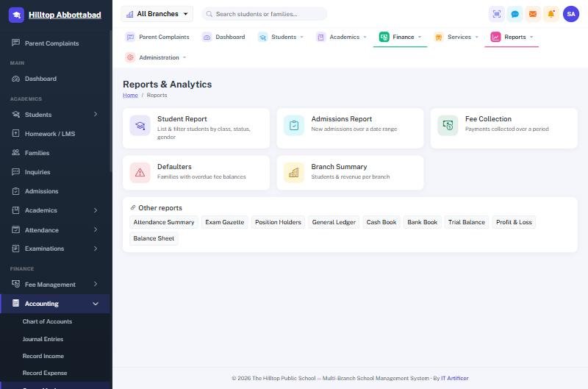Open the Defaulters card title
This screenshot has height=389, width=588.
pos(174,166)
